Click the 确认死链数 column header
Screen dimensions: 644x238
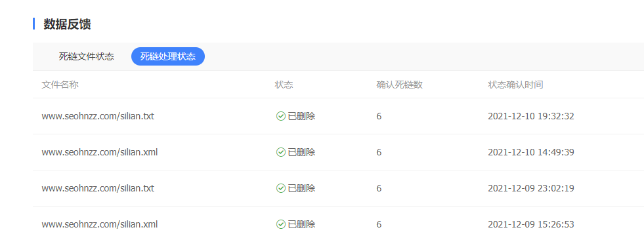[x=400, y=85]
